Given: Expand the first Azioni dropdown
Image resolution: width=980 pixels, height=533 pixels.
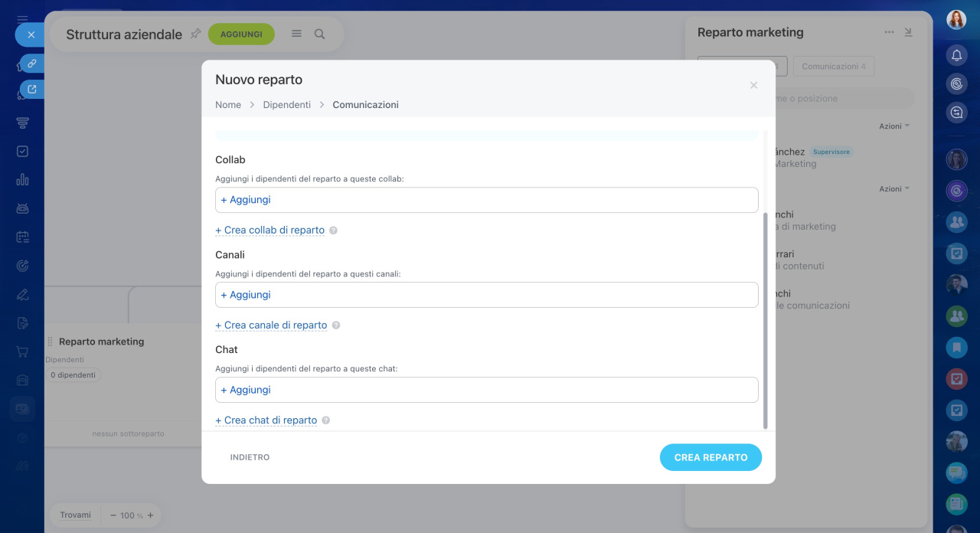Looking at the screenshot, I should 893,126.
